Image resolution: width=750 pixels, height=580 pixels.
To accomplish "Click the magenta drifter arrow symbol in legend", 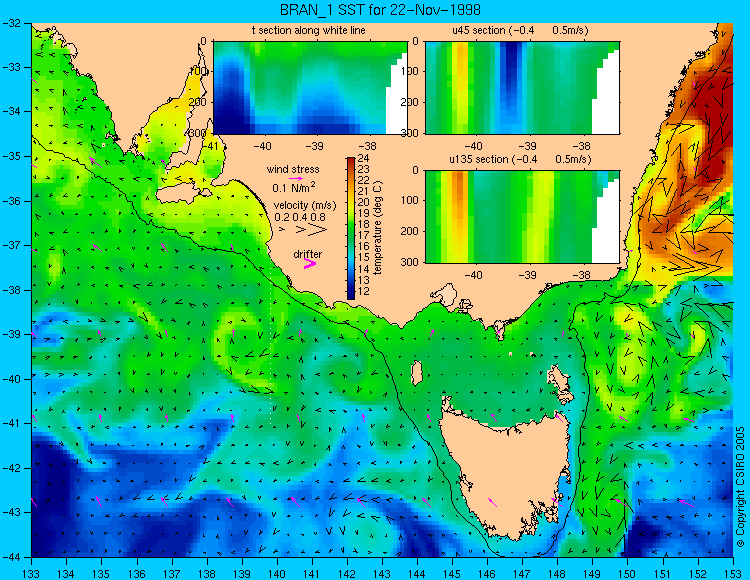I will tap(310, 264).
